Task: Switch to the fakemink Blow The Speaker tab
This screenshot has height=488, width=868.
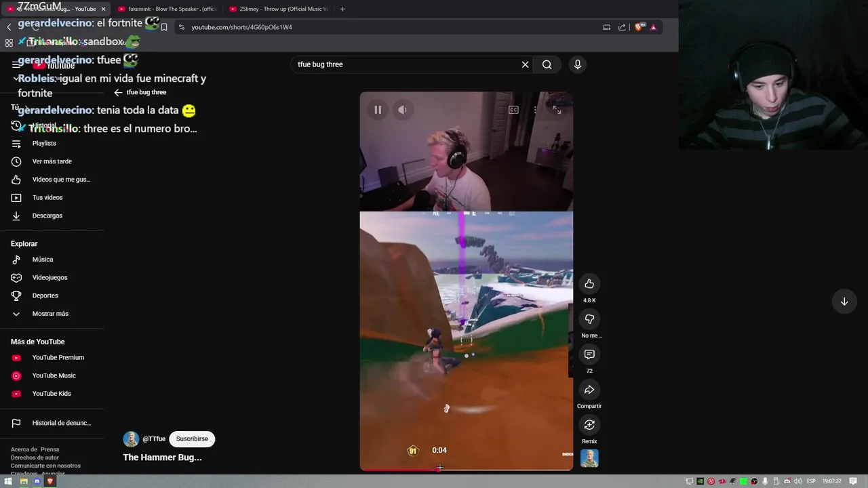Action: 166,9
